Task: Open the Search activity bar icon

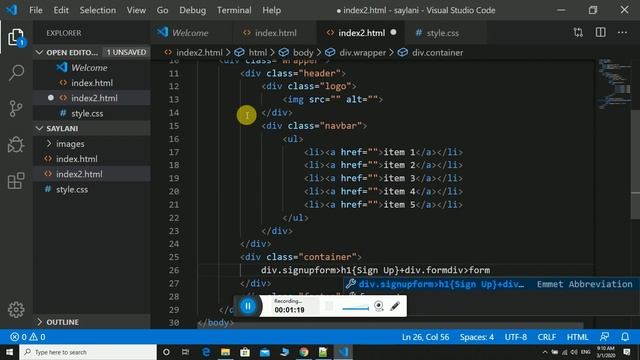Action: 16,73
